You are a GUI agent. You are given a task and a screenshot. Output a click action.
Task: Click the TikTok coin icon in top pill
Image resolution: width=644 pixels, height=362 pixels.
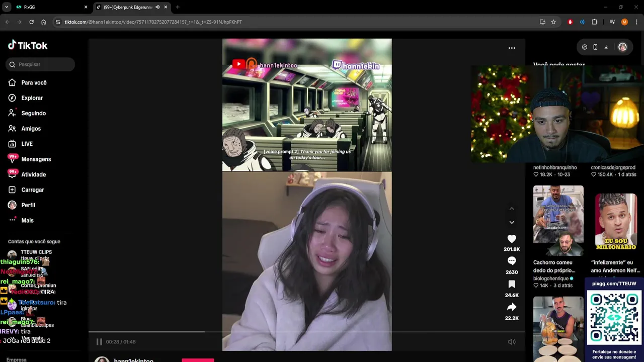[x=584, y=47]
